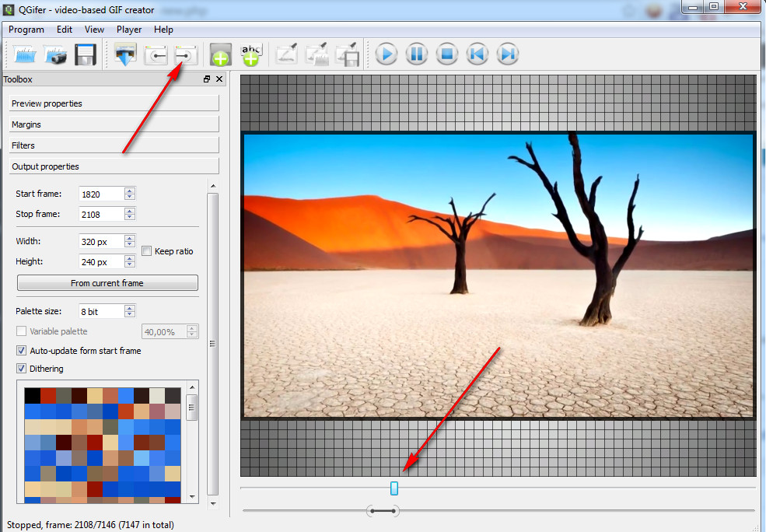Image resolution: width=766 pixels, height=532 pixels.
Task: Click the Open video icon in toolbar
Action: click(26, 54)
